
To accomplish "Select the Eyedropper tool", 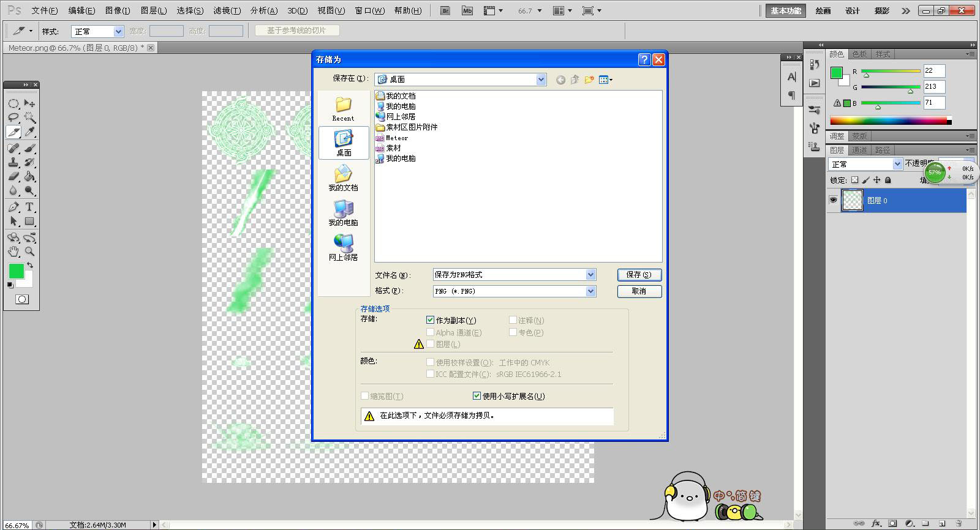I will 29,132.
